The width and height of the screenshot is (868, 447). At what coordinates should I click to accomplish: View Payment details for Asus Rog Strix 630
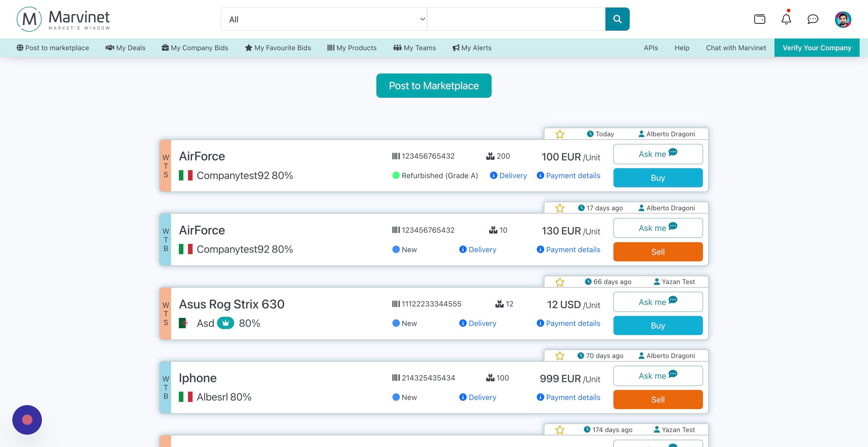pyautogui.click(x=568, y=323)
